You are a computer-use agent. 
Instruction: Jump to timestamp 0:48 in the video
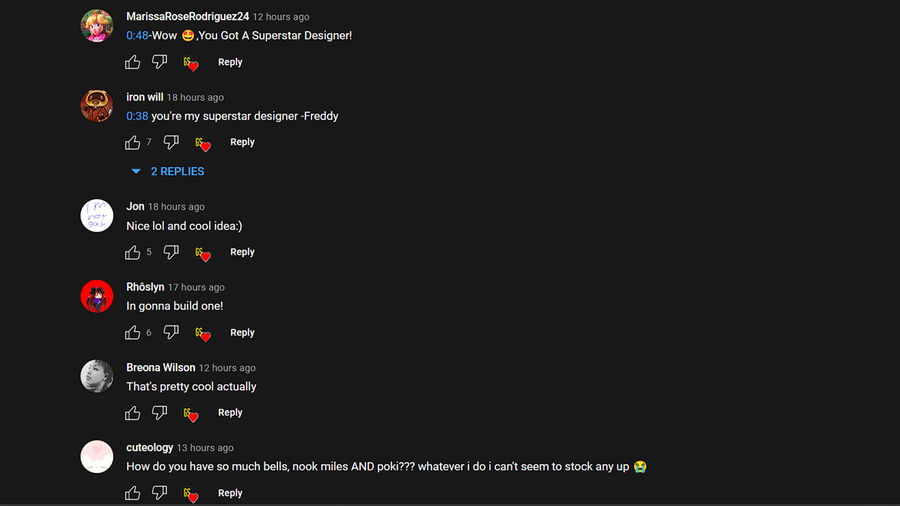137,36
